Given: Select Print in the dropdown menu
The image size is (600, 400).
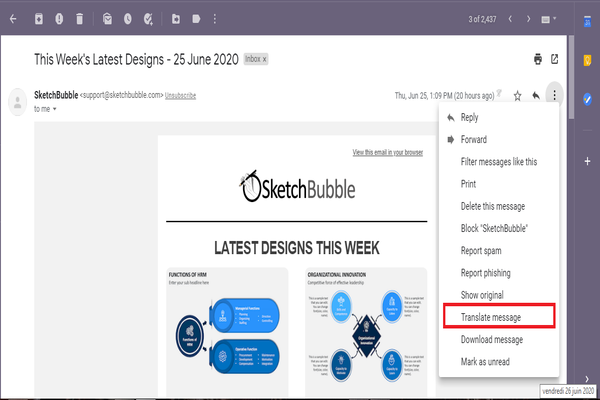Looking at the screenshot, I should click(499, 184).
